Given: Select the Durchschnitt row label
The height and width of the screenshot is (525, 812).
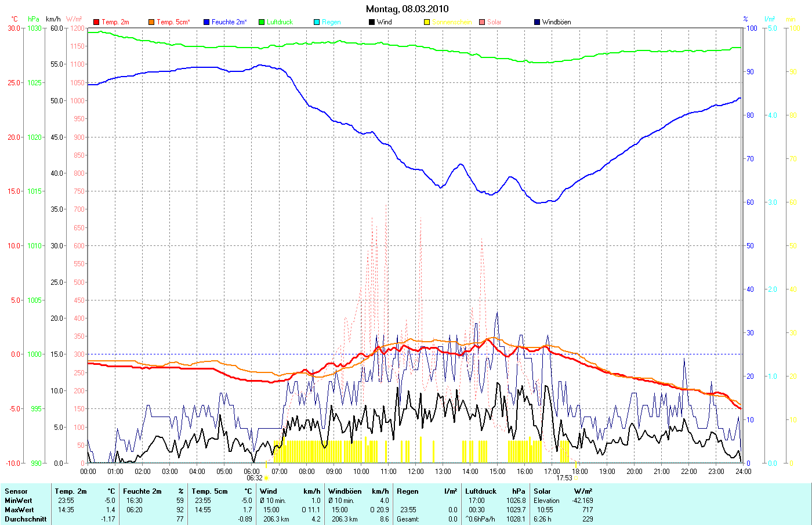Looking at the screenshot, I should point(26,519).
